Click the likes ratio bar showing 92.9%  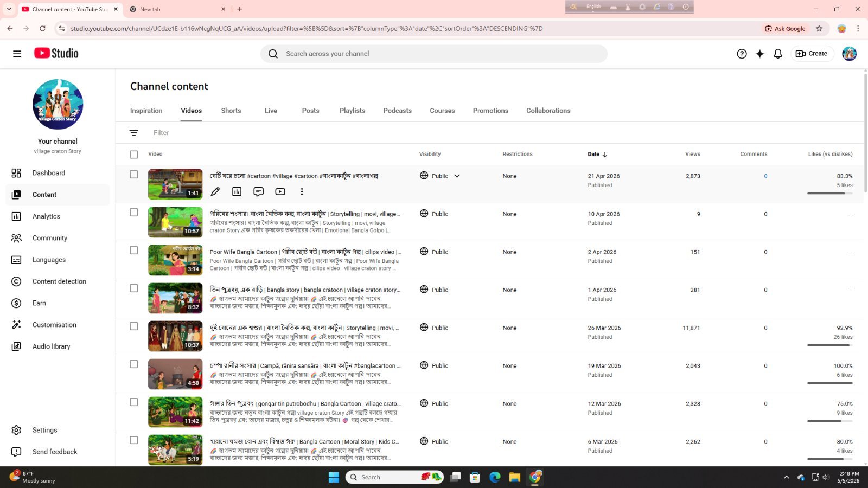829,345
